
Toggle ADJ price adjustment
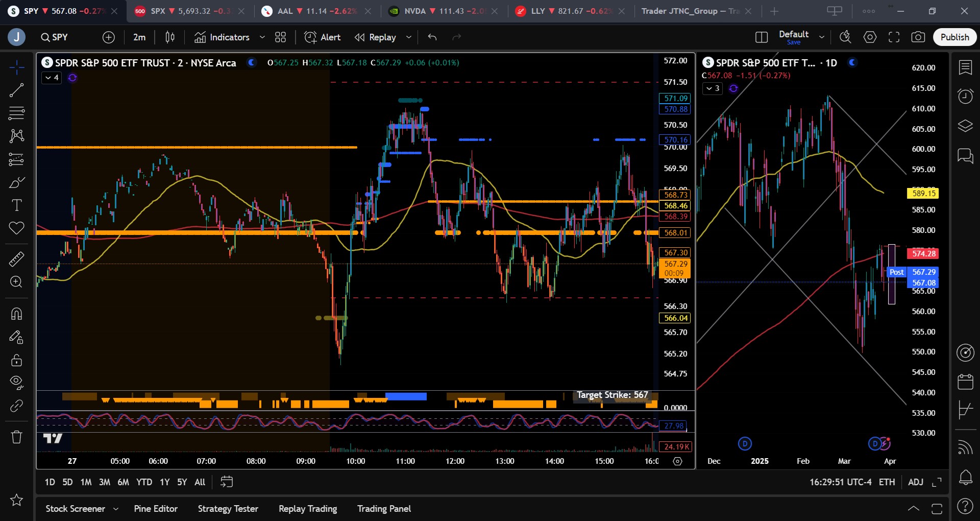click(916, 482)
